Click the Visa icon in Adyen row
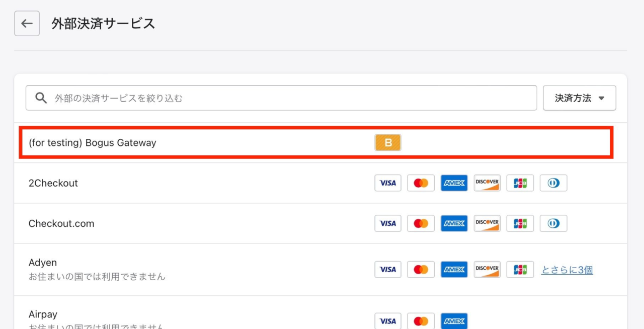 388,270
